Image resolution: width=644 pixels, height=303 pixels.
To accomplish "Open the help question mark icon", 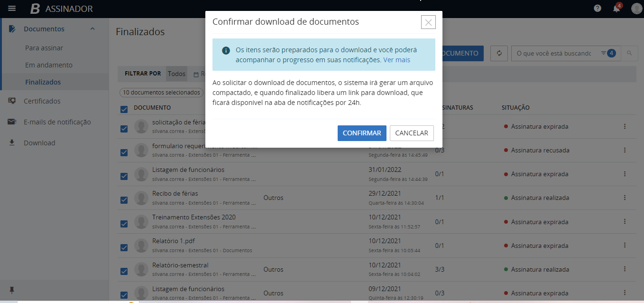I will [598, 9].
